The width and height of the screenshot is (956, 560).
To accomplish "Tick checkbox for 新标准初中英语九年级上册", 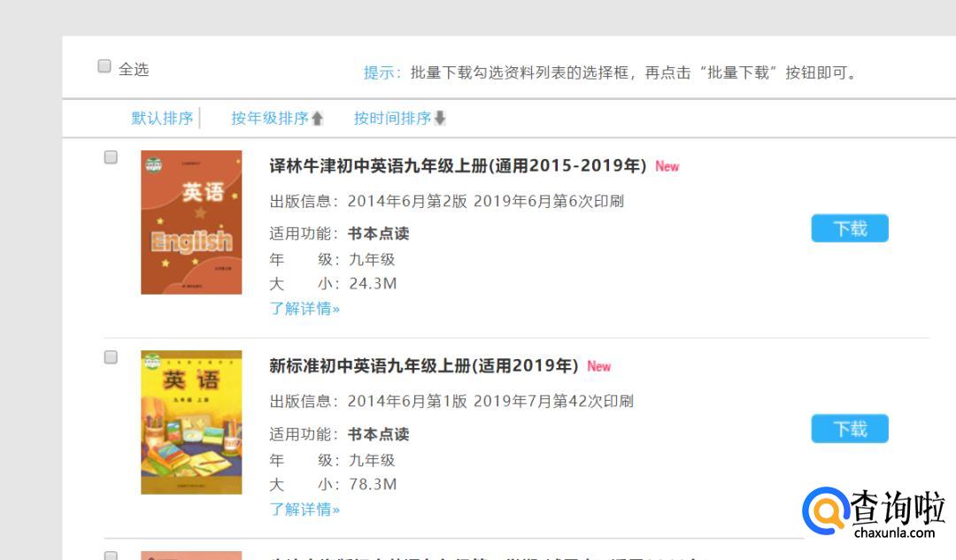I will 111,357.
